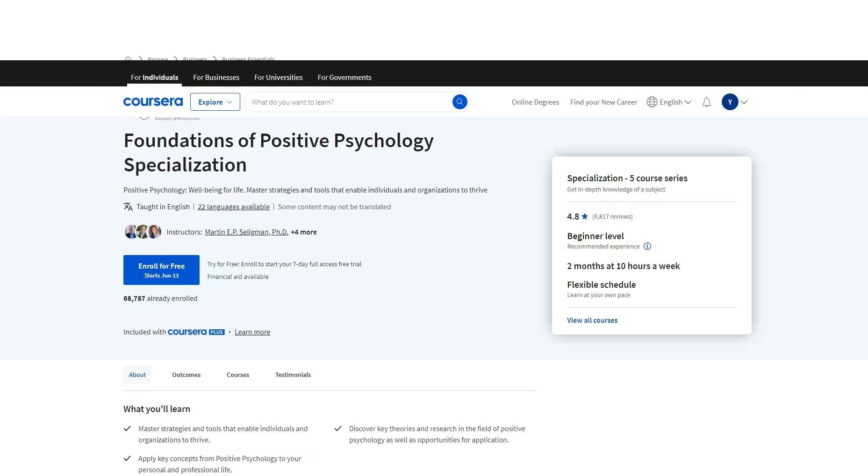
Task: Click checkmark beside Apply key concepts
Action: (127, 458)
